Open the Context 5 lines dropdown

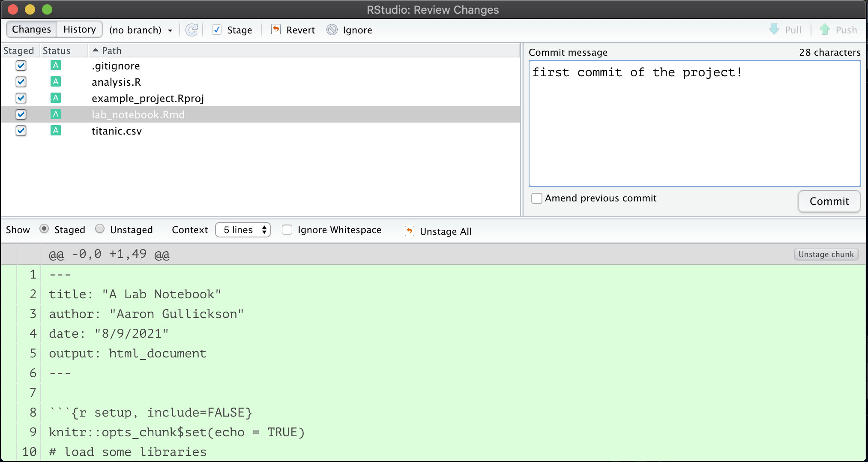pos(243,230)
